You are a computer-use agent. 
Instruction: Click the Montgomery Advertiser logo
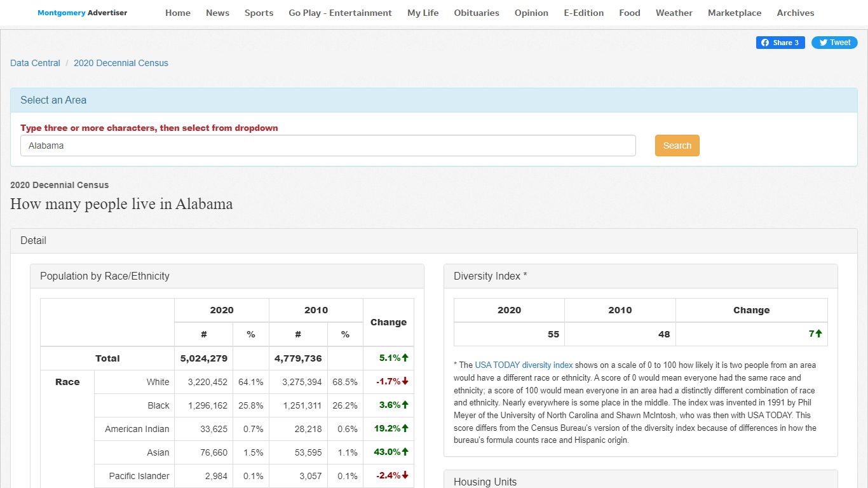click(x=83, y=13)
